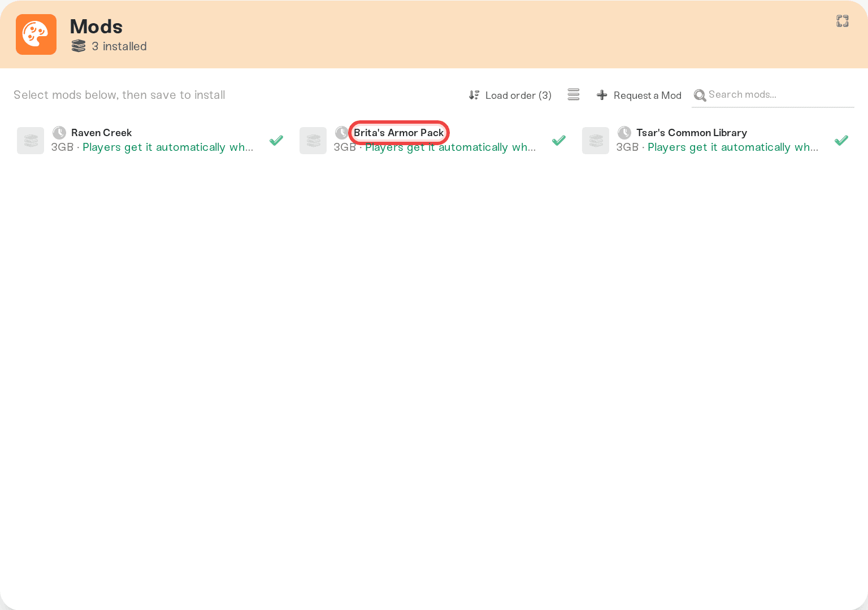868x610 pixels.
Task: Click the orange Mods palette icon
Action: [36, 34]
